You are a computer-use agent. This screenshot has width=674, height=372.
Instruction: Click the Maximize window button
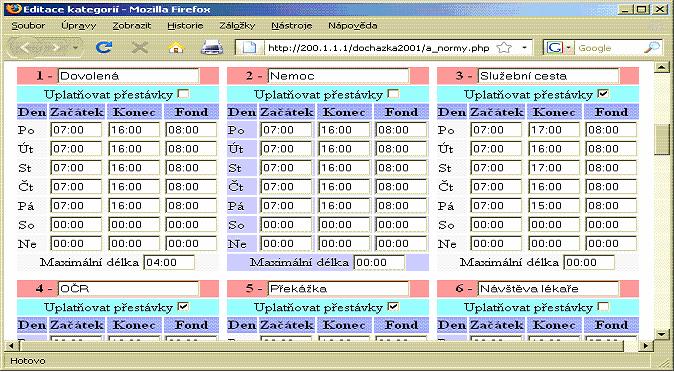[642, 9]
